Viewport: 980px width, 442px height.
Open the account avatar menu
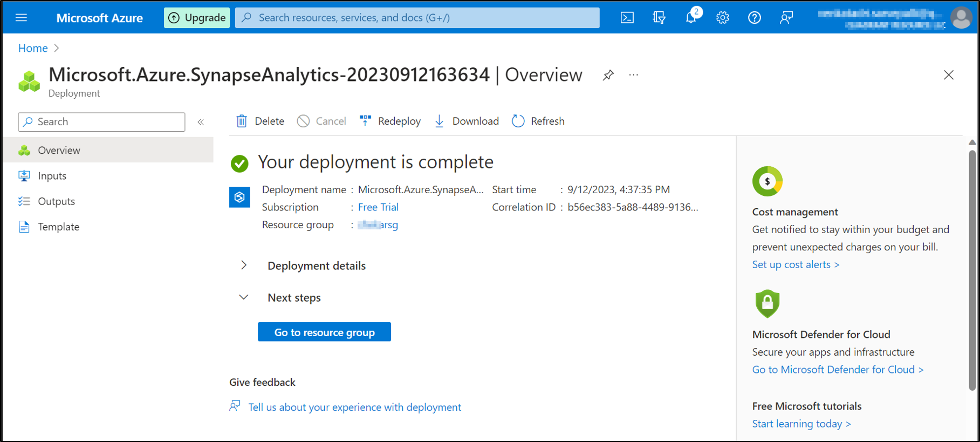click(x=961, y=18)
